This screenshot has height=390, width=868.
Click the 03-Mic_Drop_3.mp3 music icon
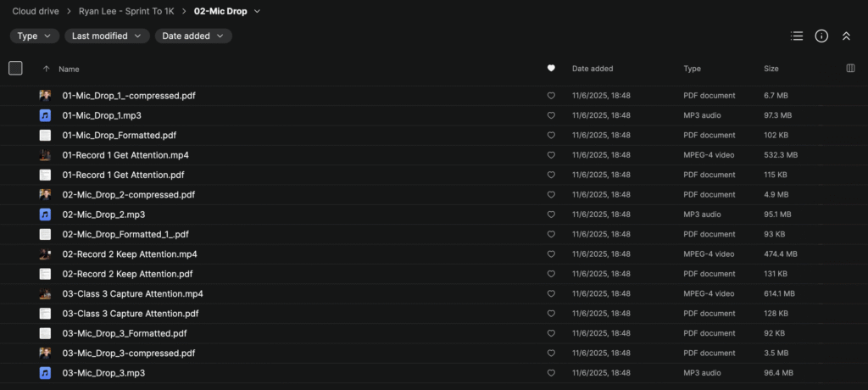pos(45,373)
